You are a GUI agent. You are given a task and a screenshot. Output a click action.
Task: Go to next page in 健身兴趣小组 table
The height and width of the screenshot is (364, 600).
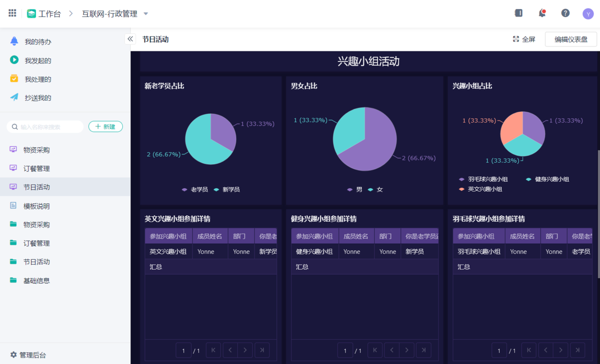(406, 351)
